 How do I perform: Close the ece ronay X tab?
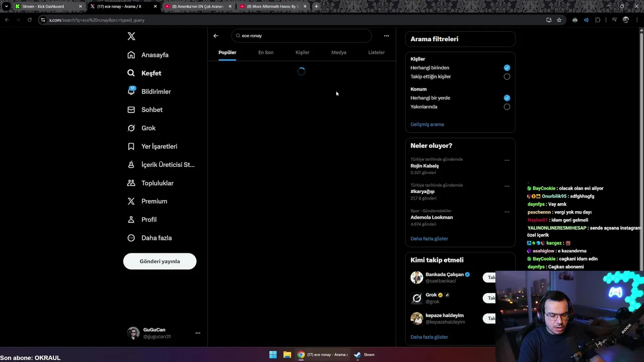(155, 7)
